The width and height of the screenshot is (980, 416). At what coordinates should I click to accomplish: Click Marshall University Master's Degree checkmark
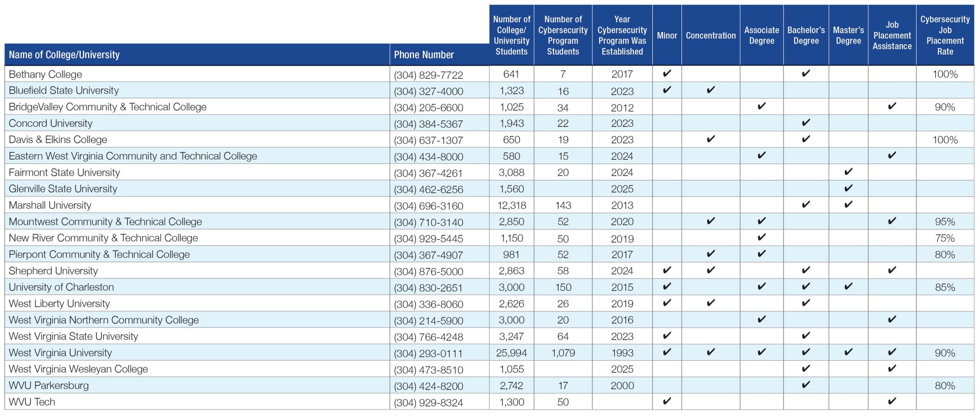point(848,205)
